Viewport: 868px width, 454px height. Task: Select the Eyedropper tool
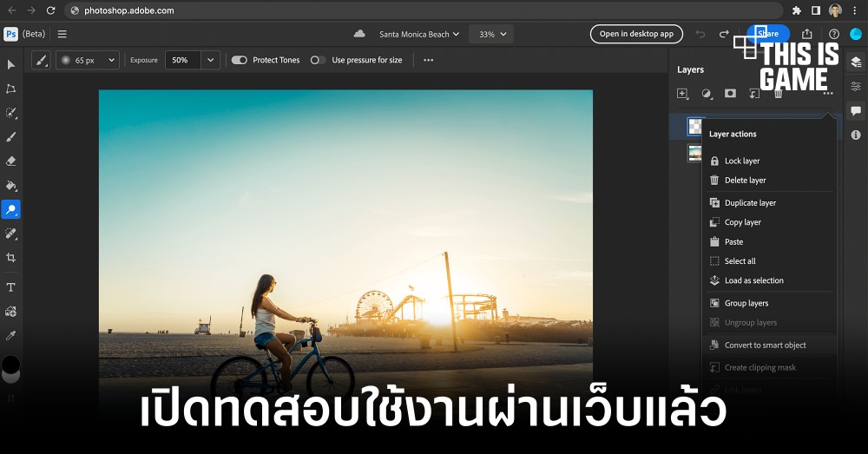pyautogui.click(x=11, y=335)
